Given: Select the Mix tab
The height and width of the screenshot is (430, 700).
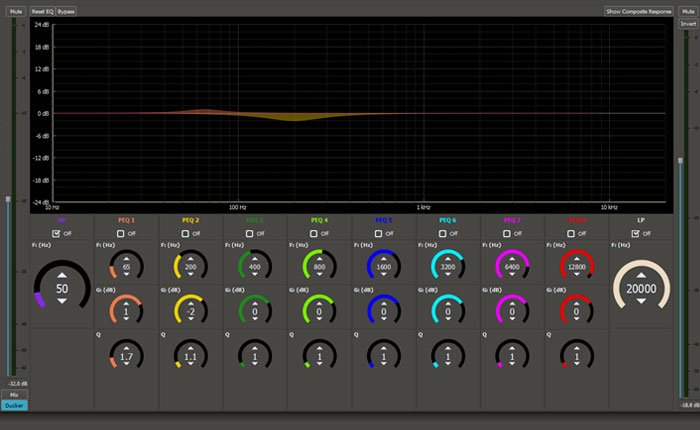Looking at the screenshot, I should tap(14, 395).
